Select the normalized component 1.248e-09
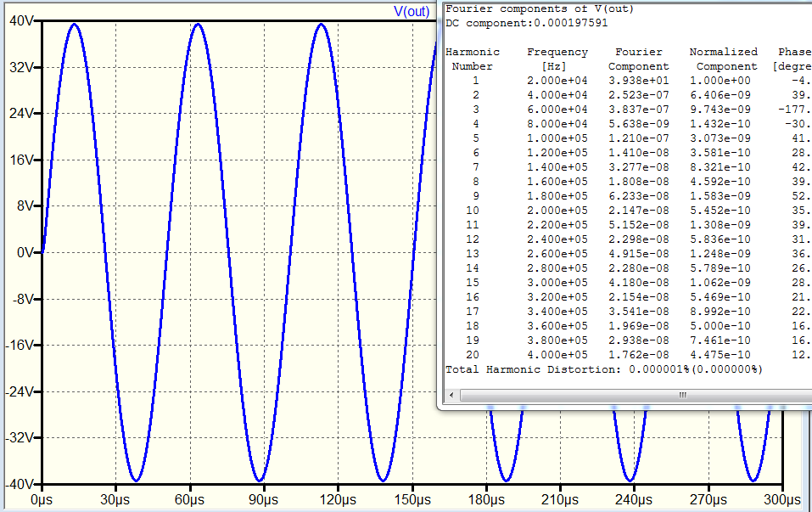The image size is (812, 512). coord(720,254)
